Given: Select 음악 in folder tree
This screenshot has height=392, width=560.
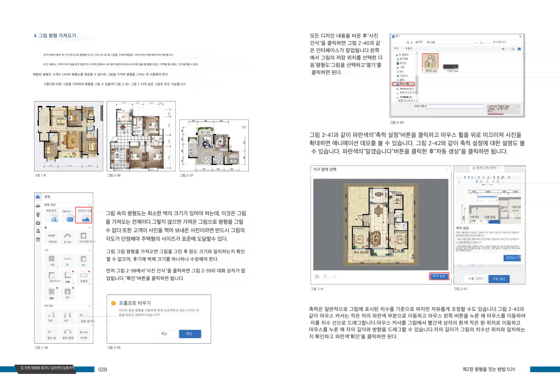Looking at the screenshot, I should pos(401,80).
